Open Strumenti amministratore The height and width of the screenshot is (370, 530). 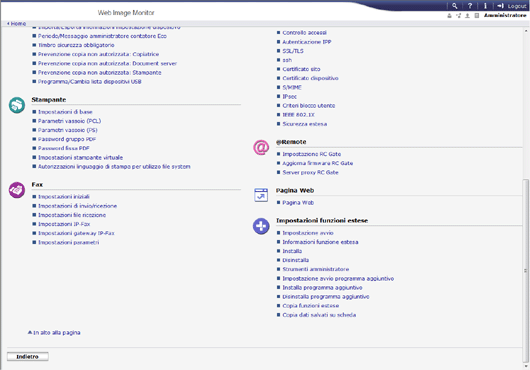click(x=316, y=269)
